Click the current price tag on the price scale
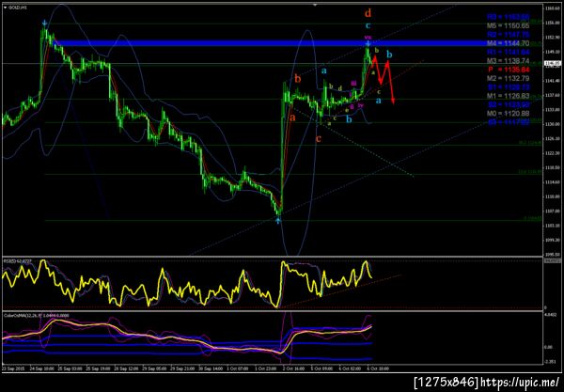This screenshot has height=392, width=564. pos(553,64)
